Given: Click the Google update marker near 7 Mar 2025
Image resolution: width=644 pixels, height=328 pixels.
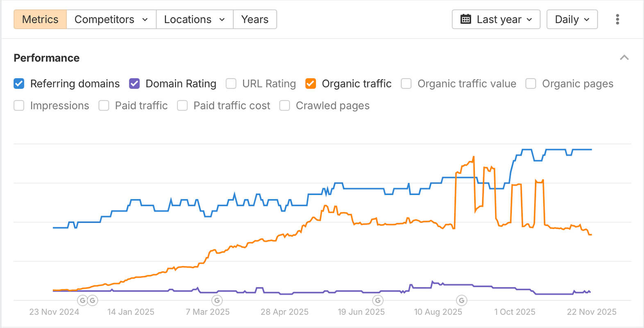Looking at the screenshot, I should (x=217, y=300).
